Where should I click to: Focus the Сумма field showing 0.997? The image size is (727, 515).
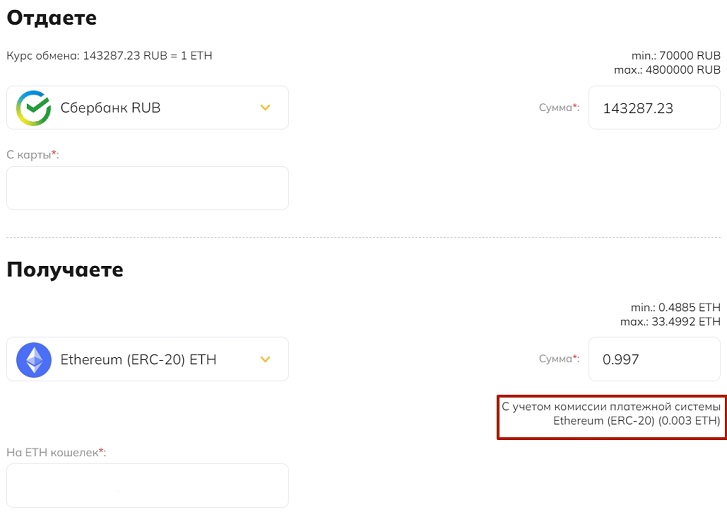[x=654, y=359]
